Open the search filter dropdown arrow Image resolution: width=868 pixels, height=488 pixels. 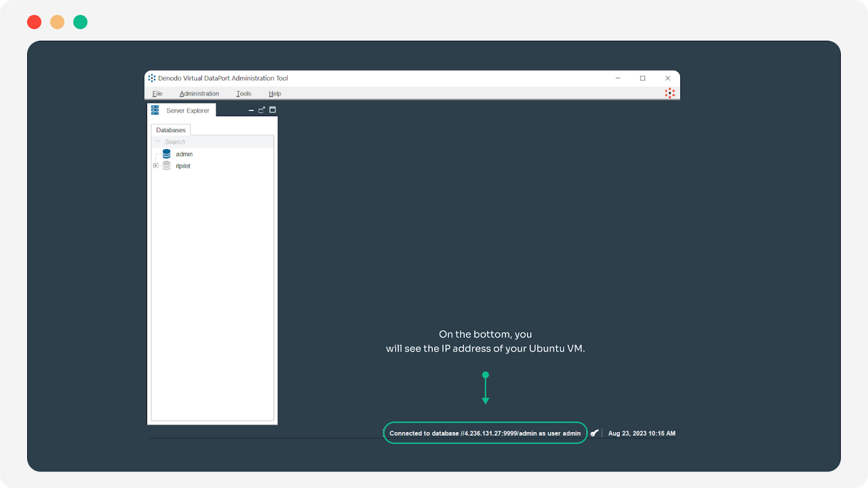click(x=158, y=142)
